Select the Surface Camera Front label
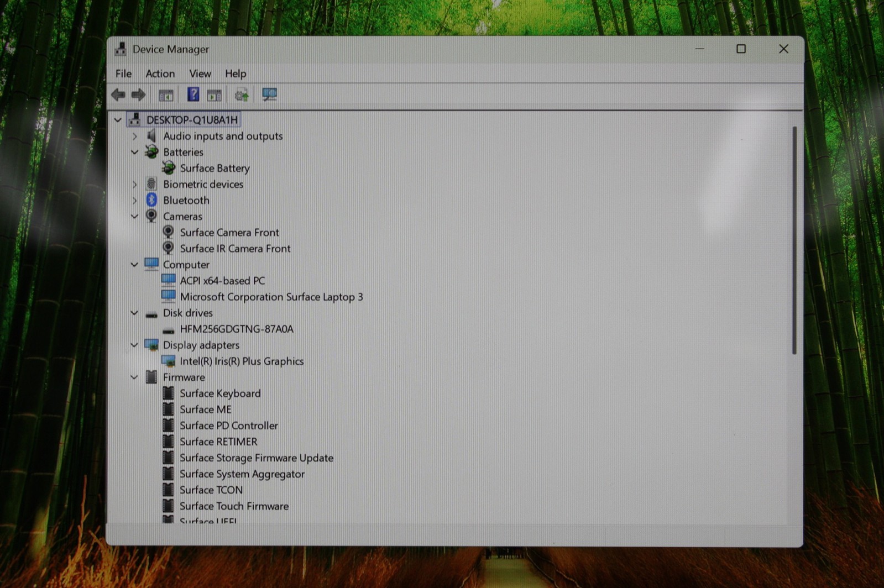 pos(229,232)
